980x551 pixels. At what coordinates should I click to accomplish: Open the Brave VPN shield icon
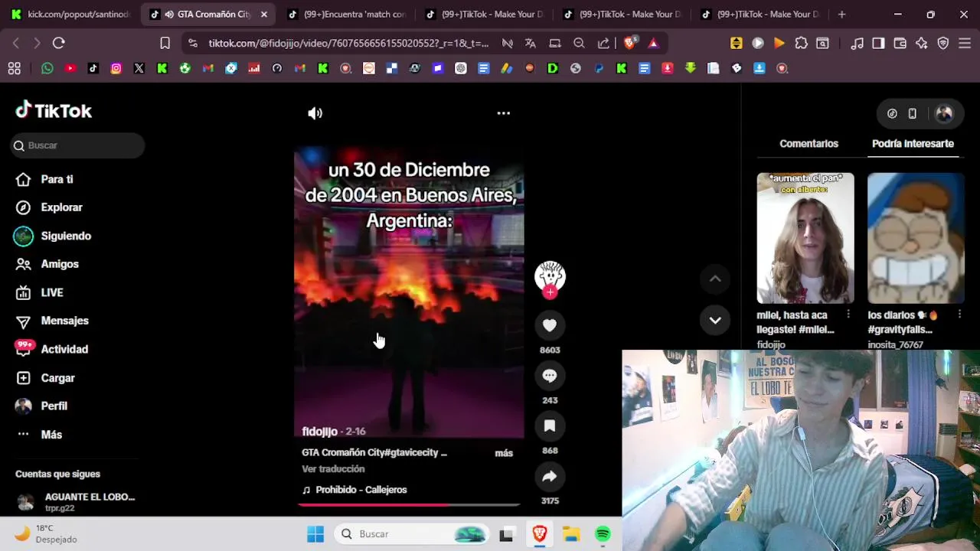tap(943, 44)
